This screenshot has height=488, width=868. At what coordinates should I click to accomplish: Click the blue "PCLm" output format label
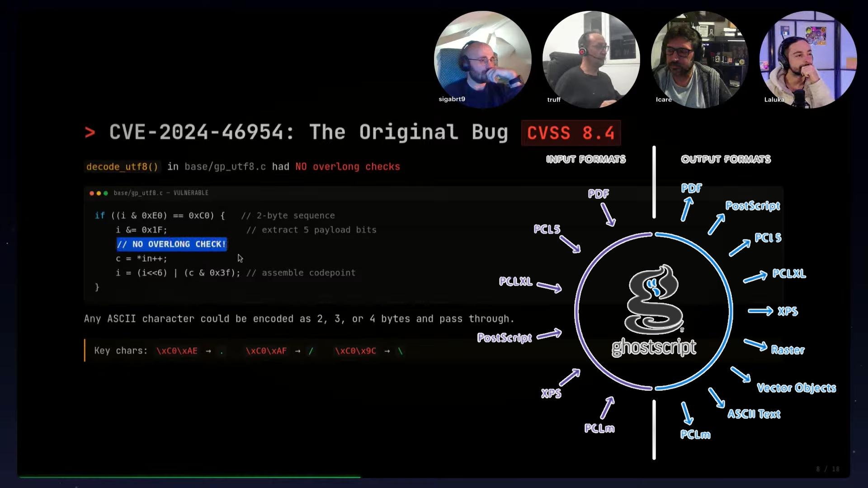coord(695,435)
